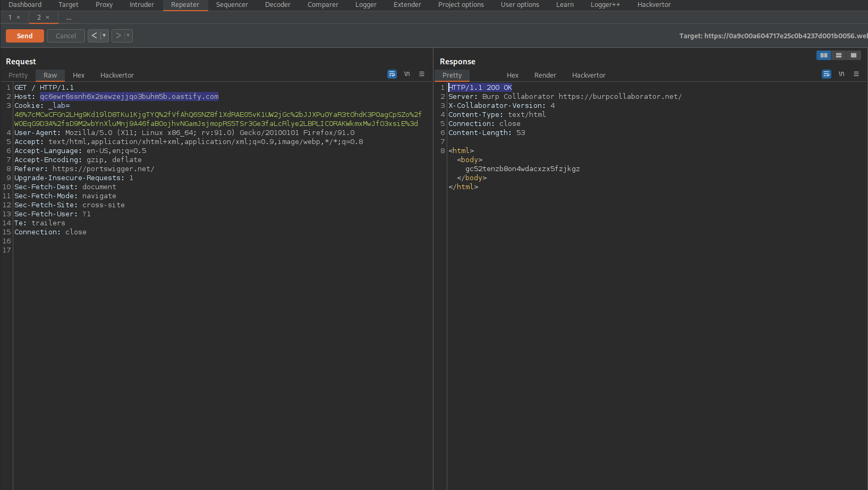
Task: Close Repeater tab 2
Action: (x=47, y=18)
